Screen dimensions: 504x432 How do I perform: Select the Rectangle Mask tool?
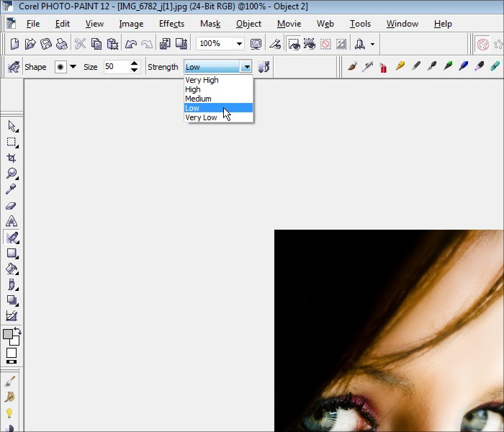point(12,142)
